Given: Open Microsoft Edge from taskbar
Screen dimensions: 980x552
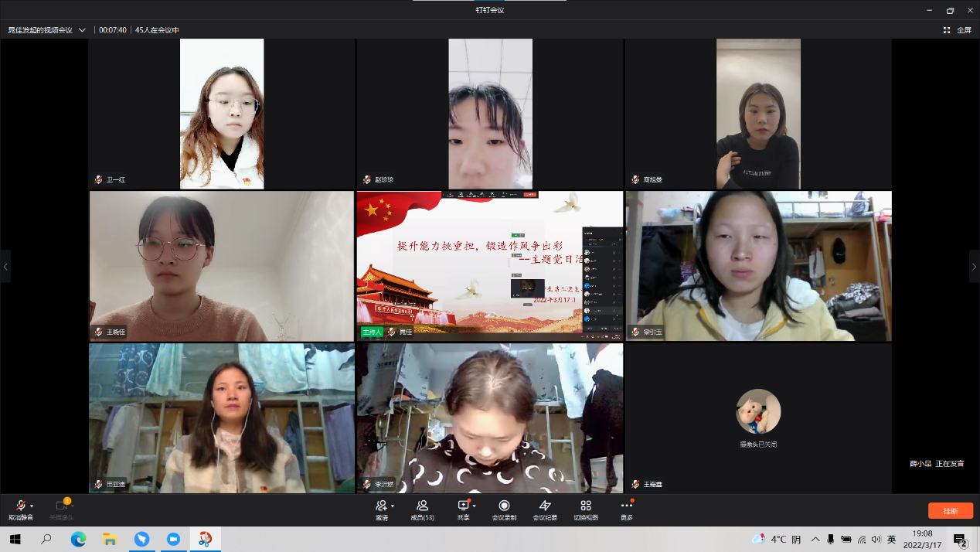Looking at the screenshot, I should click(78, 540).
